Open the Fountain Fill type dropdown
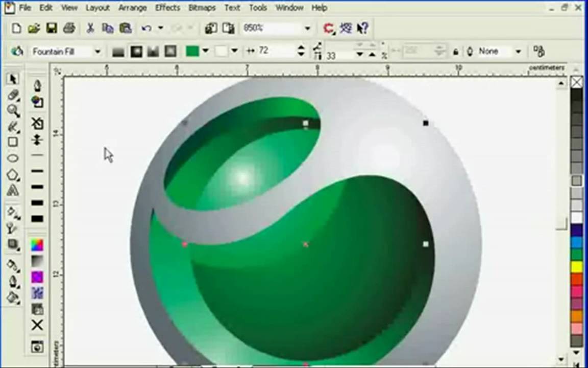The image size is (588, 368). pos(97,52)
